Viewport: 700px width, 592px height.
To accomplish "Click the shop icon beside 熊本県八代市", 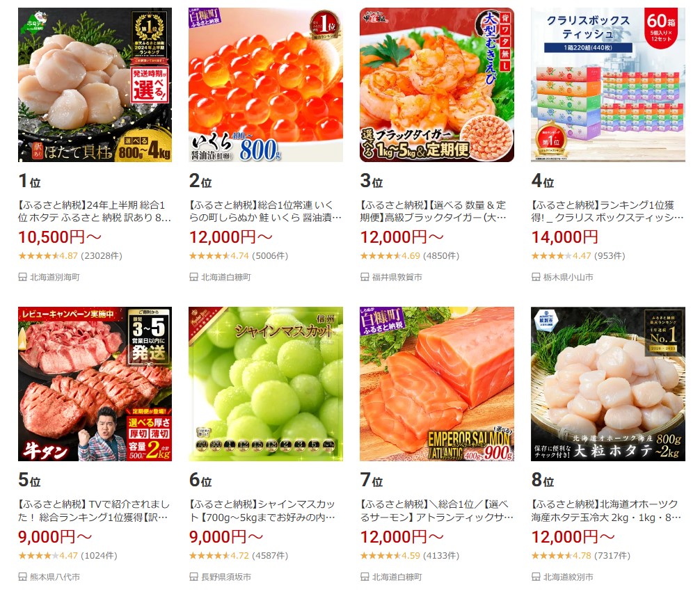I will coord(22,577).
